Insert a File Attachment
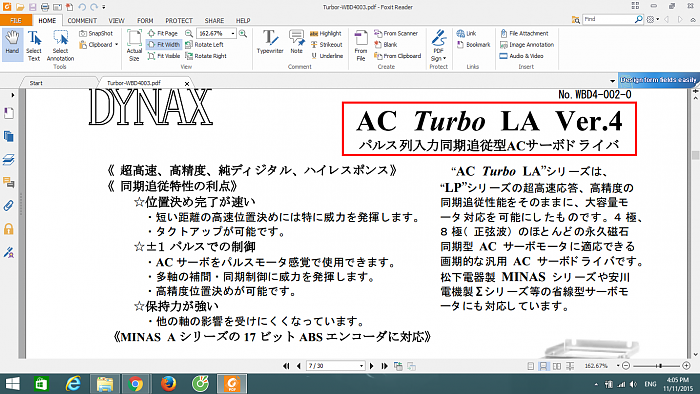The image size is (700, 394). tap(524, 33)
